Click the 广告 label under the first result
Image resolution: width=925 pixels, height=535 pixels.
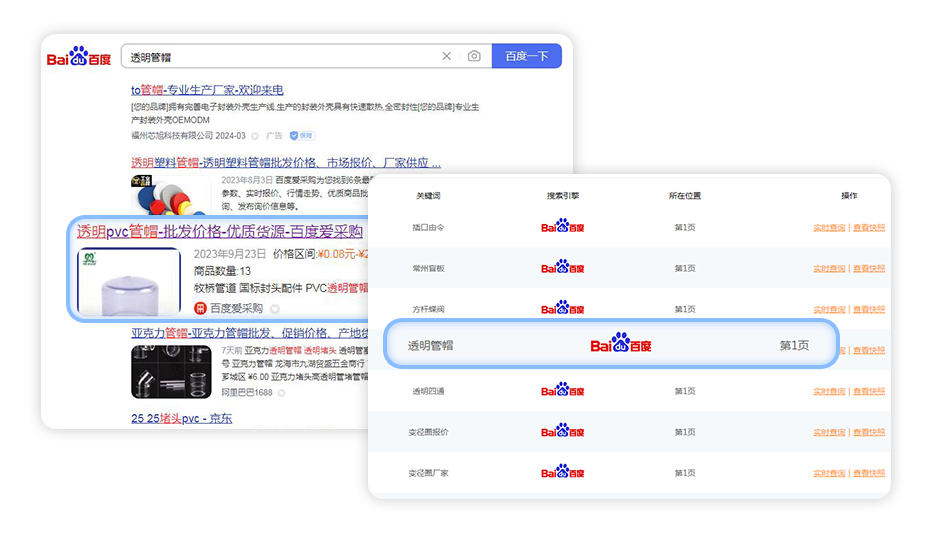pos(274,136)
